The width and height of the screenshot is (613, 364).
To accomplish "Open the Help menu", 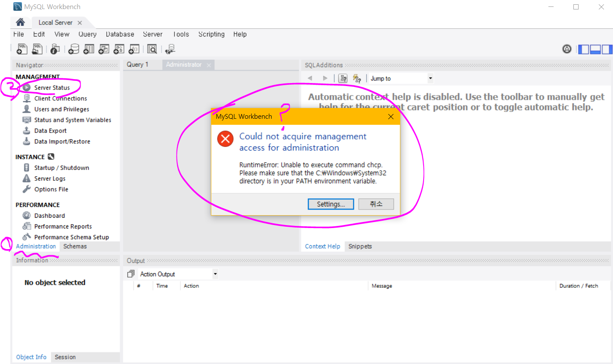I will pyautogui.click(x=240, y=34).
